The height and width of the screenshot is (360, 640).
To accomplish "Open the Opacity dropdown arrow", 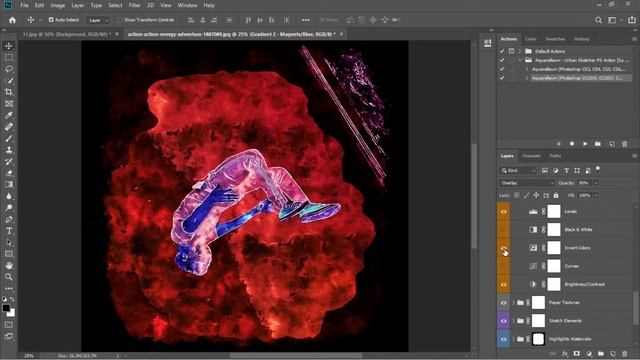I will pos(596,183).
